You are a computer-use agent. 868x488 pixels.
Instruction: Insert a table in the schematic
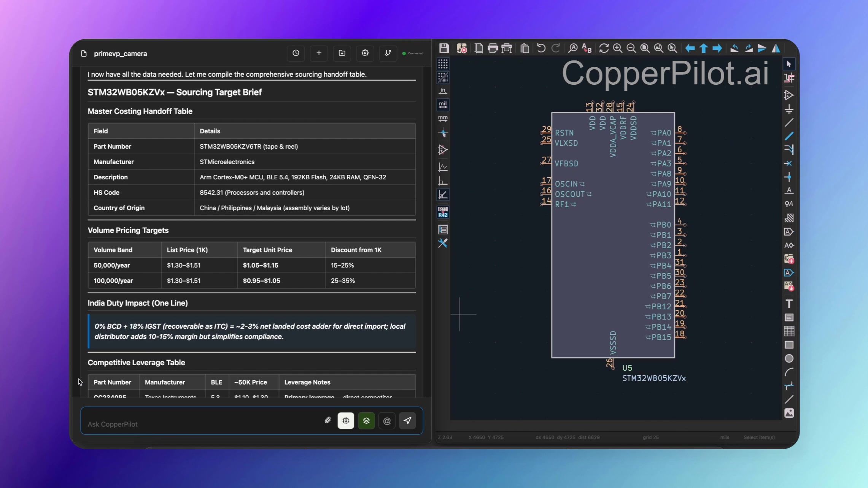coord(789,331)
